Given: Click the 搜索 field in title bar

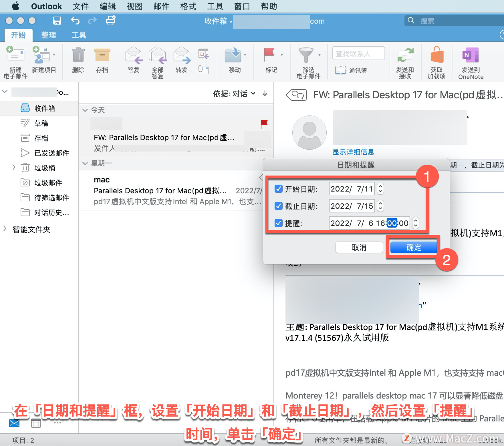Looking at the screenshot, I should click(x=455, y=21).
